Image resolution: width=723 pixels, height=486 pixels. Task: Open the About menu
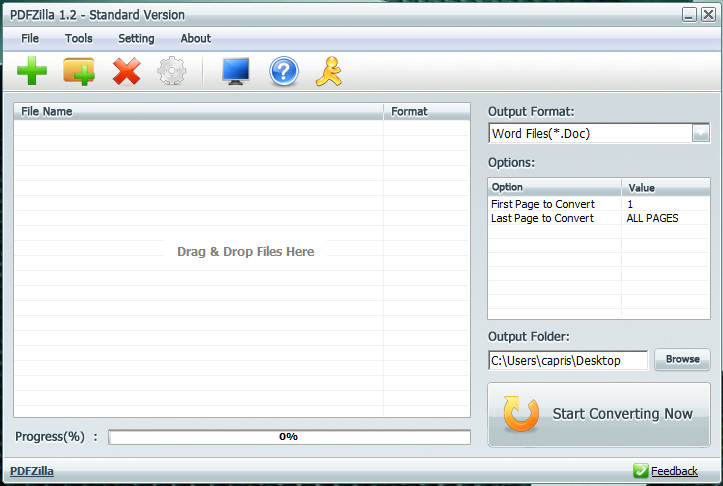(196, 38)
